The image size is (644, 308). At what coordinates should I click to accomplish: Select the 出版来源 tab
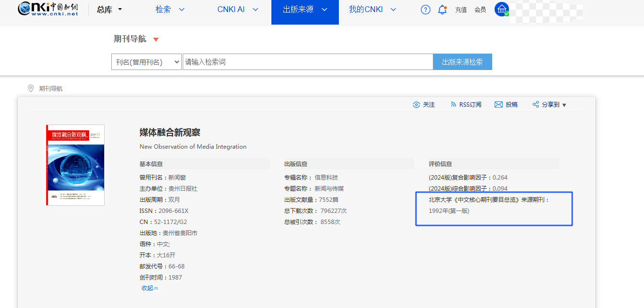[305, 10]
